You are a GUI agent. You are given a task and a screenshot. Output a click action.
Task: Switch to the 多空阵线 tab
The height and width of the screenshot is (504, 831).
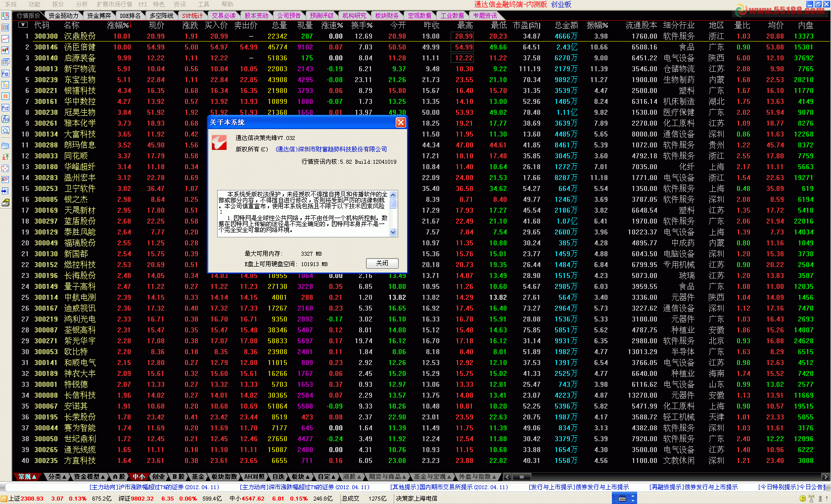161,16
